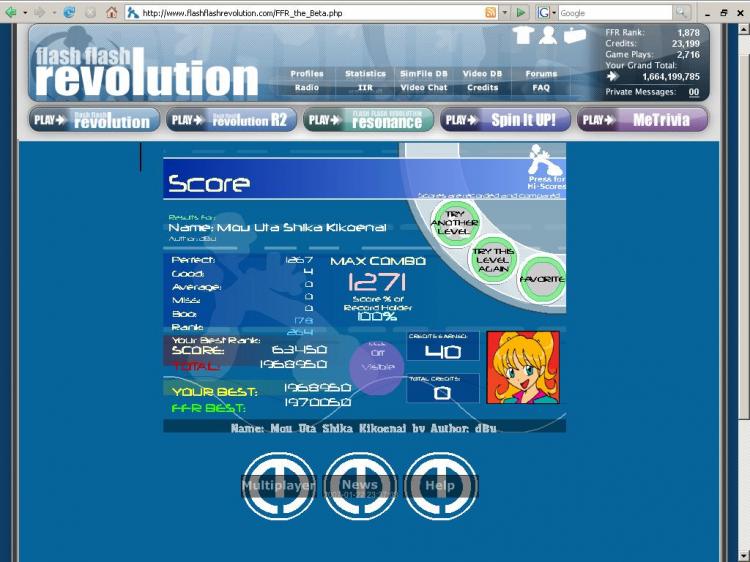750x562 pixels.
Task: Click the RSS feed icon in address bar
Action: tap(490, 13)
